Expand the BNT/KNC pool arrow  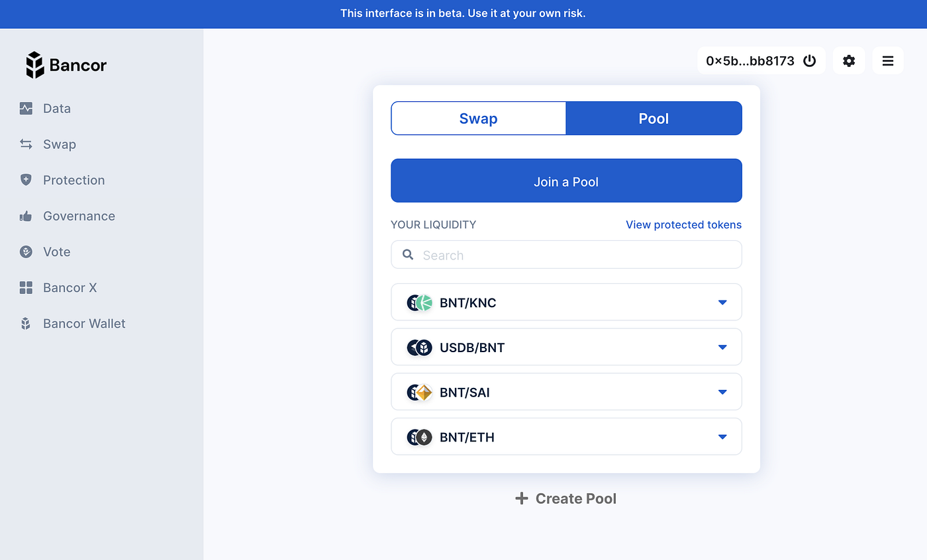tap(722, 303)
